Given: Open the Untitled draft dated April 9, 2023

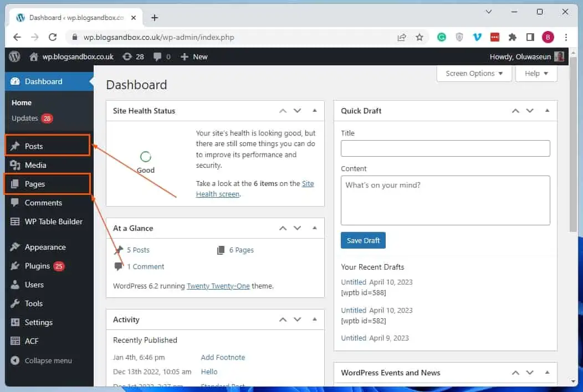Looking at the screenshot, I should 354,338.
